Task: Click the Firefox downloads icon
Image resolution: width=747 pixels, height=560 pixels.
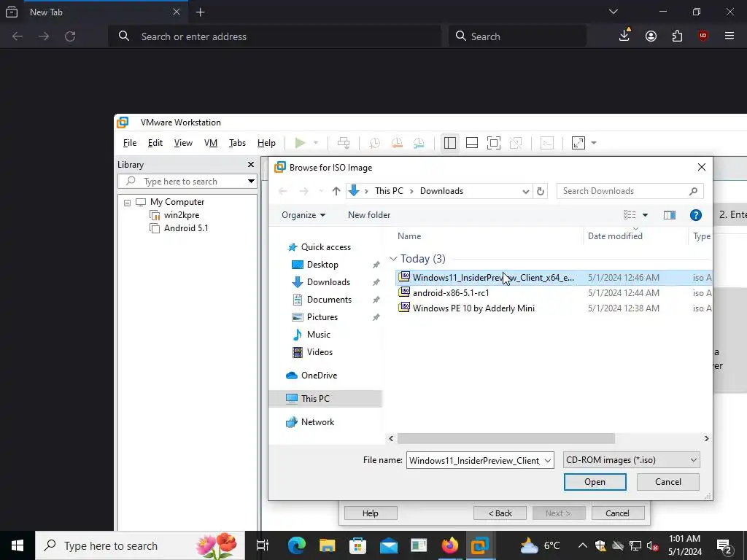Action: [x=624, y=36]
